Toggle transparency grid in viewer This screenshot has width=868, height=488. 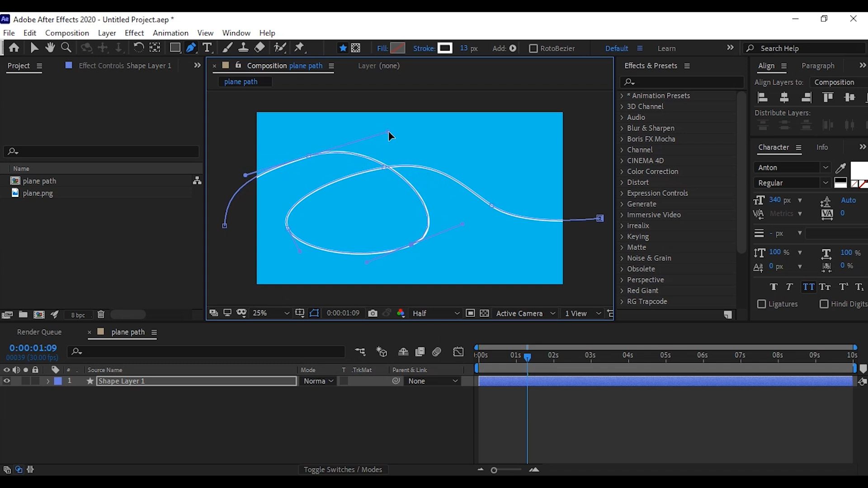484,313
